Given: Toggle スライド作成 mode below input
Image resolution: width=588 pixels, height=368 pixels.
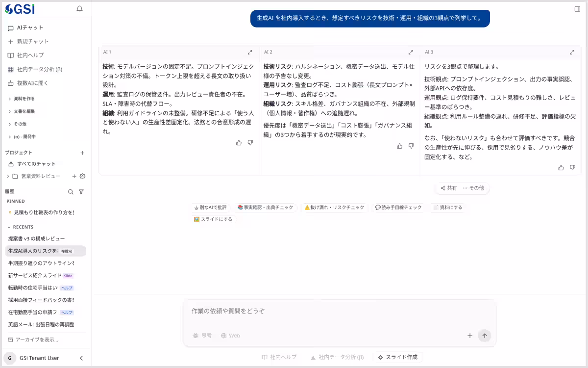Looking at the screenshot, I should pos(397,357).
